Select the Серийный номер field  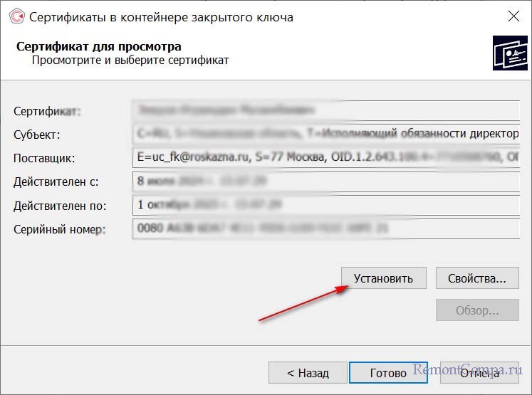(x=325, y=229)
